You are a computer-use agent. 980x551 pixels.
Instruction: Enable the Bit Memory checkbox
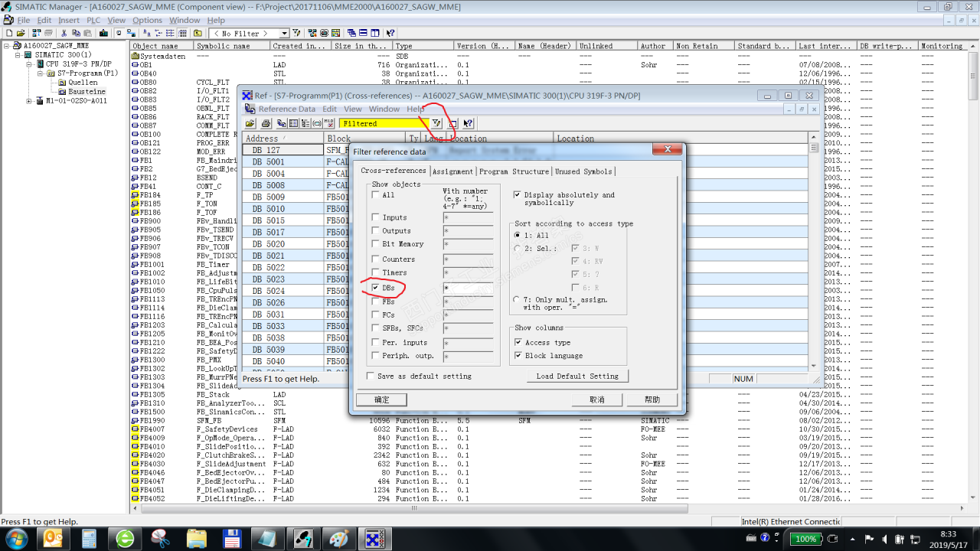tap(375, 244)
